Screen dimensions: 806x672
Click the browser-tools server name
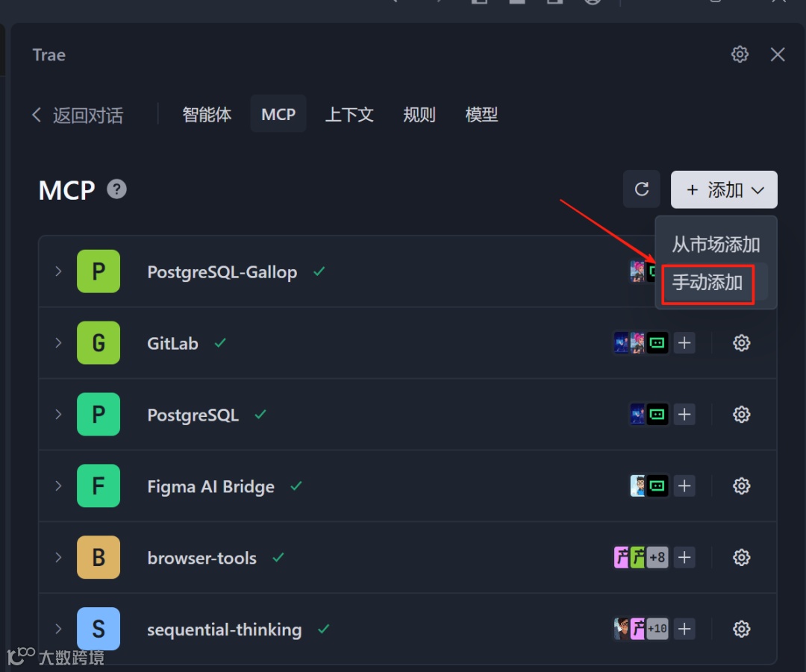pos(201,557)
